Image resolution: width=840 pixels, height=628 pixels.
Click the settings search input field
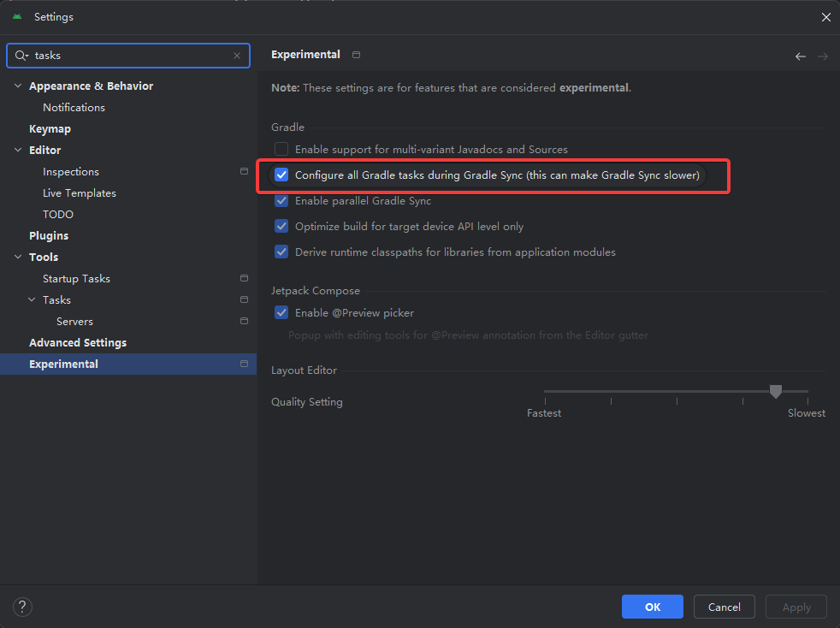[128, 56]
